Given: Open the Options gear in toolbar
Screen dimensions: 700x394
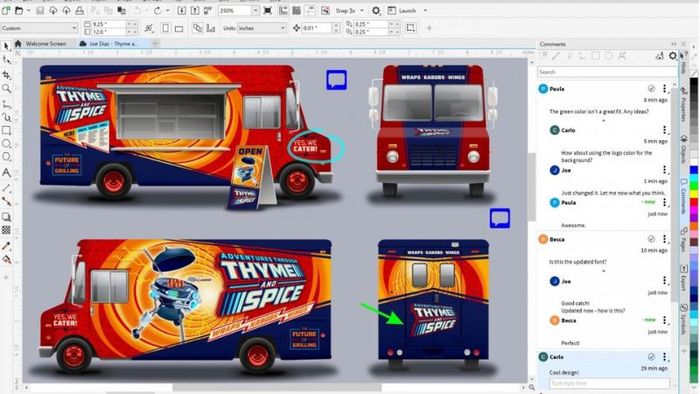Looking at the screenshot, I should 376,10.
